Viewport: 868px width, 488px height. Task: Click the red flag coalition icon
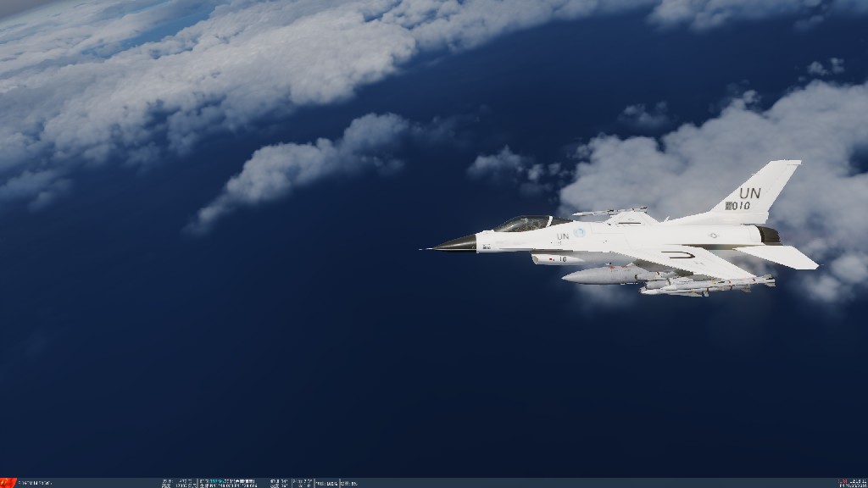(x=8, y=482)
